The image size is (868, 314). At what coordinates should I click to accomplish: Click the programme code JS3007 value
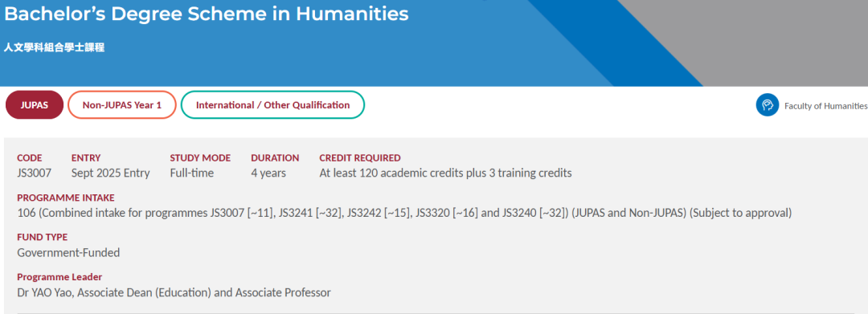coord(35,173)
